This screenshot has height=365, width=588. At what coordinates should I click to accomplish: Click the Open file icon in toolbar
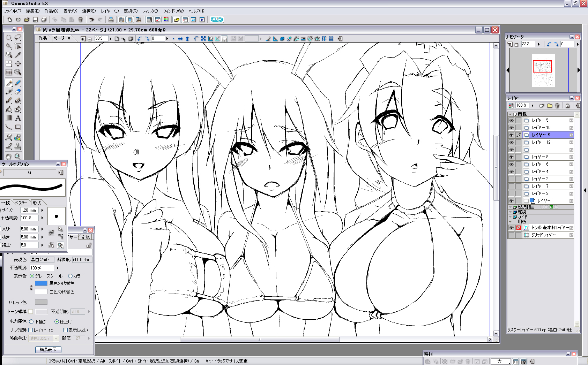[27, 20]
